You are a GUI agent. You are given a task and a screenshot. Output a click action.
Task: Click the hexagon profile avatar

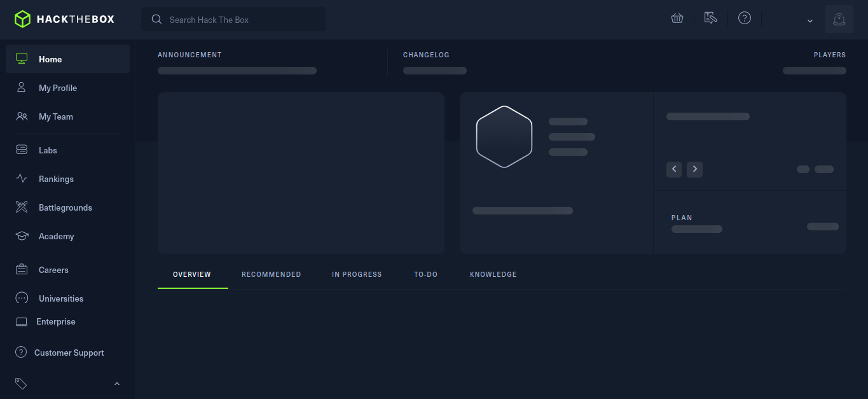point(504,137)
